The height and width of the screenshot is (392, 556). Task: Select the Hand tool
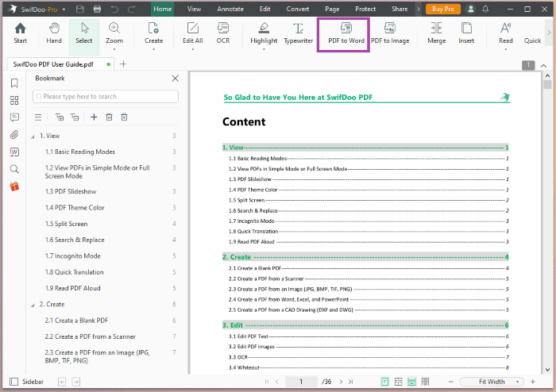53,33
